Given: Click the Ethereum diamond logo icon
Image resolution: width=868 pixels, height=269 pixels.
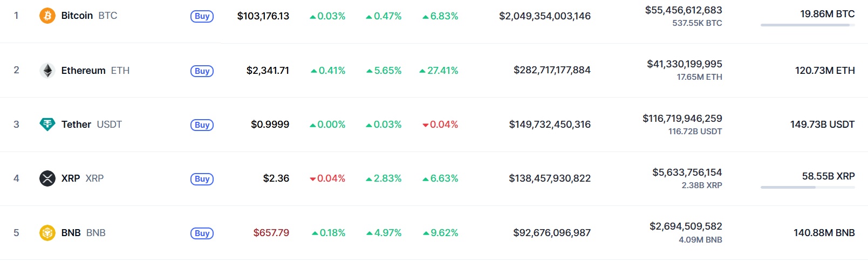Looking at the screenshot, I should (x=47, y=71).
